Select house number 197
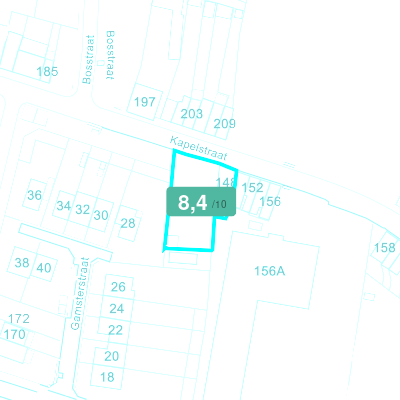The width and height of the screenshot is (400, 400). [x=145, y=102]
